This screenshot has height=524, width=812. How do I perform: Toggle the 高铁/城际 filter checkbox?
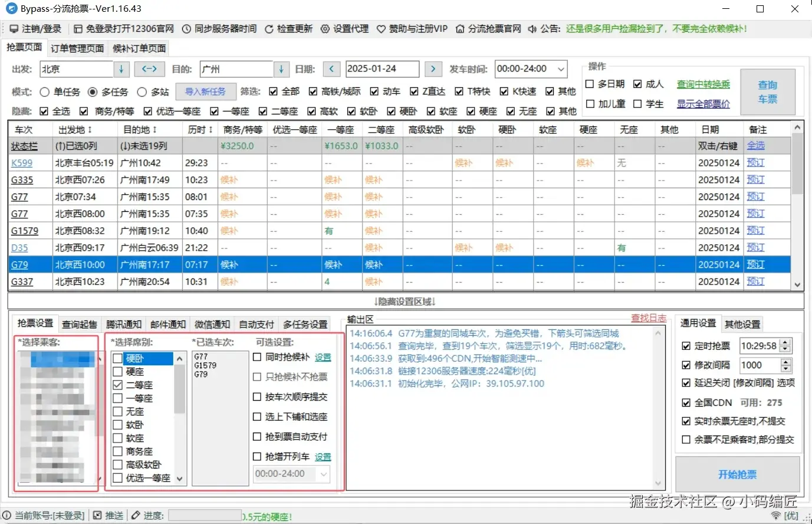point(313,91)
